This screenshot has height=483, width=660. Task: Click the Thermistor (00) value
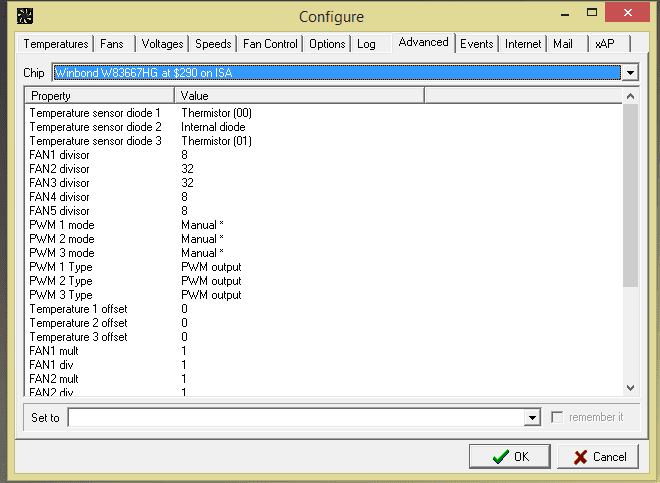(x=216, y=113)
